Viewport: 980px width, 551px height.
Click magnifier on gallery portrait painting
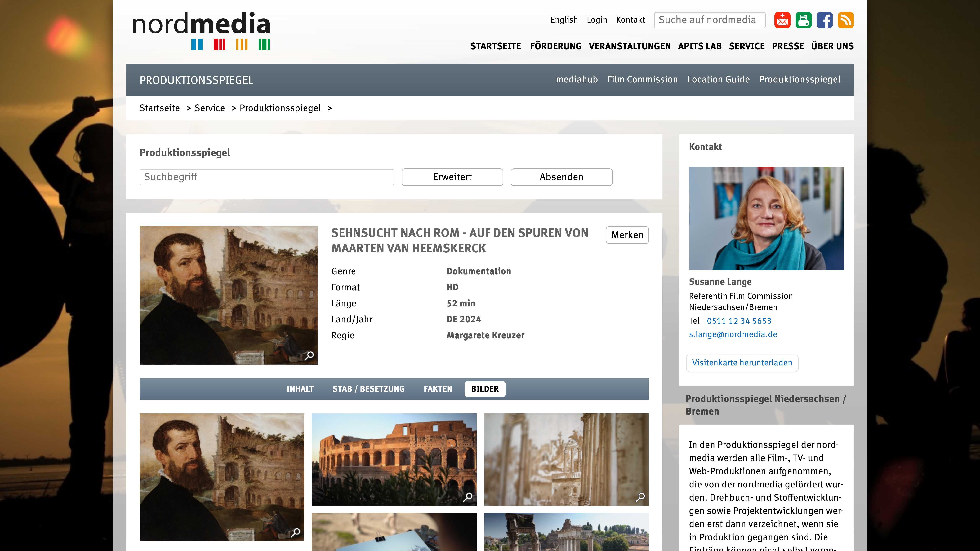[x=296, y=532]
